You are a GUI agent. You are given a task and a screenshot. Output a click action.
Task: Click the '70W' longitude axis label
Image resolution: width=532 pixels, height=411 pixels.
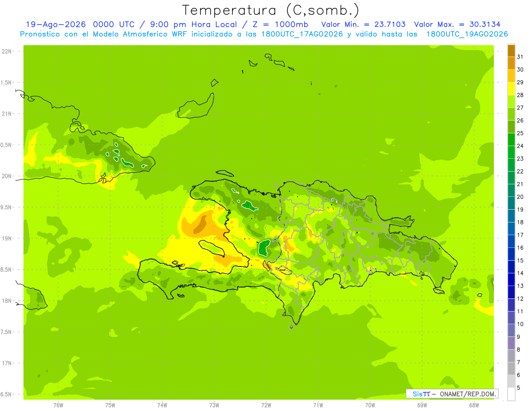(x=370, y=405)
